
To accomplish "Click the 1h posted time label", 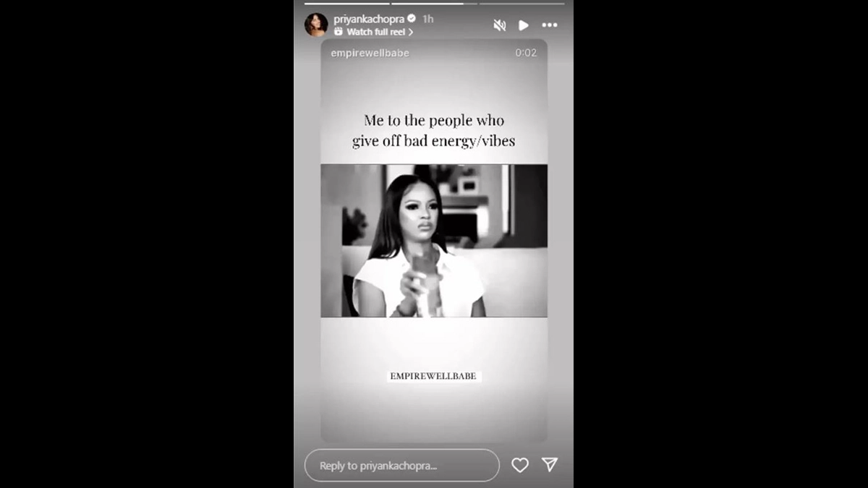I will point(428,19).
